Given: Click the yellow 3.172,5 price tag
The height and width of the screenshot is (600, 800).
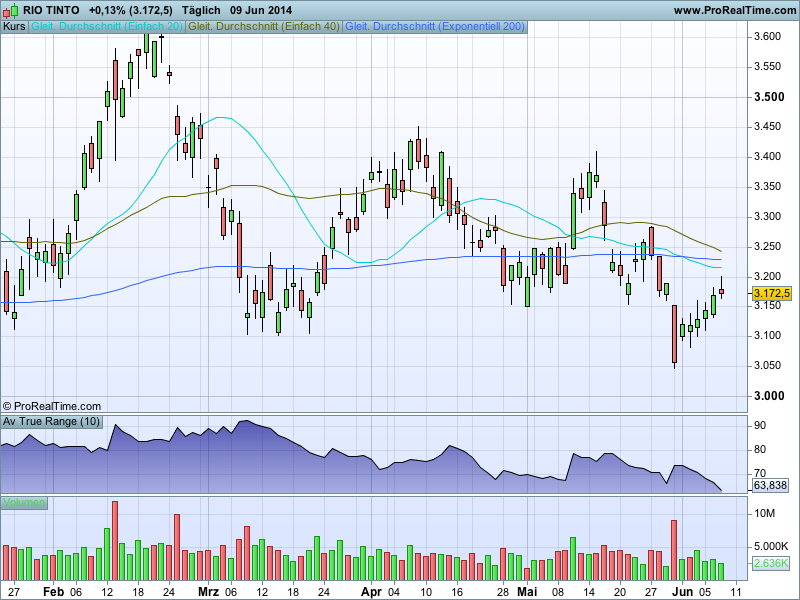Looking at the screenshot, I should coord(771,293).
